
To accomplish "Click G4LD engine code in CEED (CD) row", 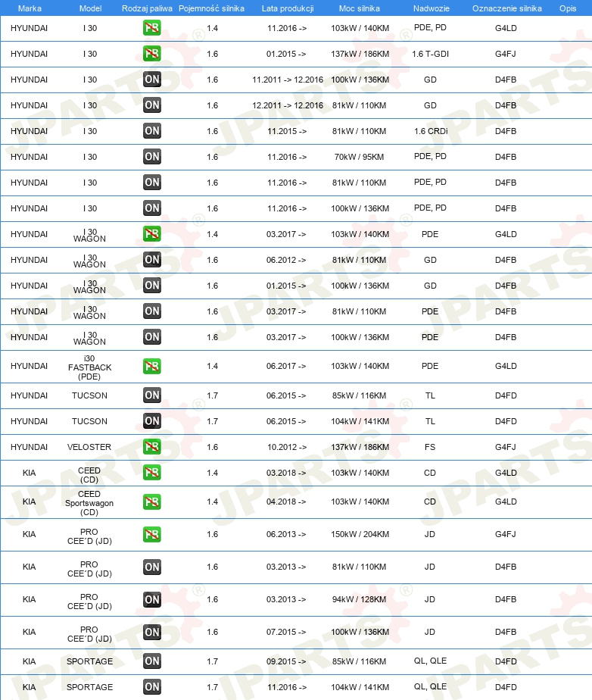I will click(x=506, y=473).
